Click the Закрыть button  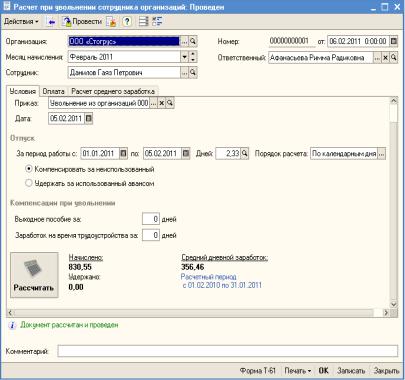[386, 371]
